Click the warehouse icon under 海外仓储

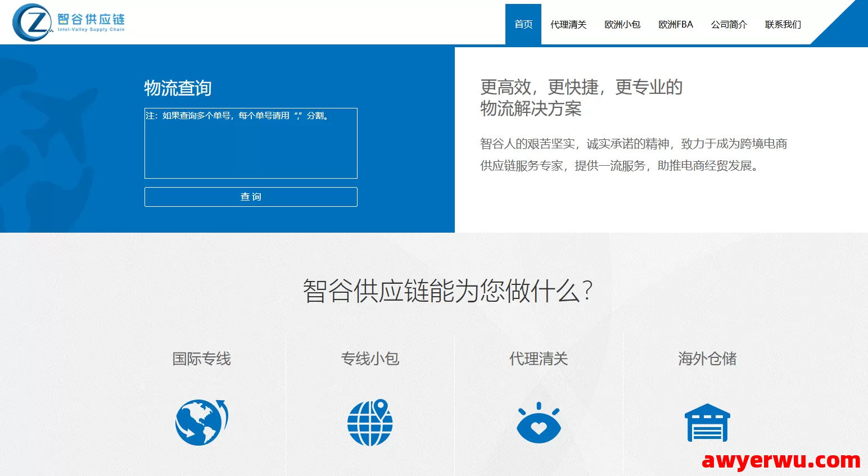pyautogui.click(x=707, y=423)
